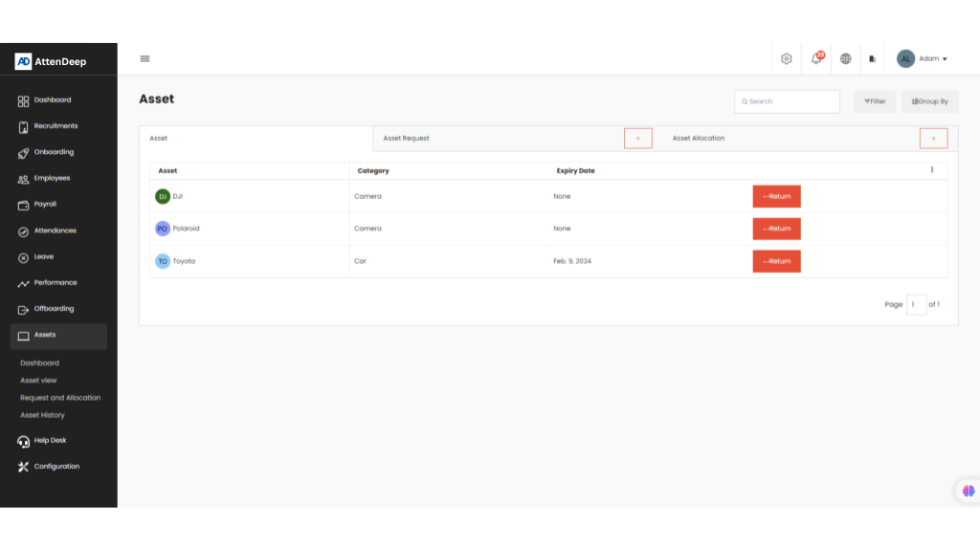Switch to the Asset Allocation tab

pyautogui.click(x=699, y=139)
